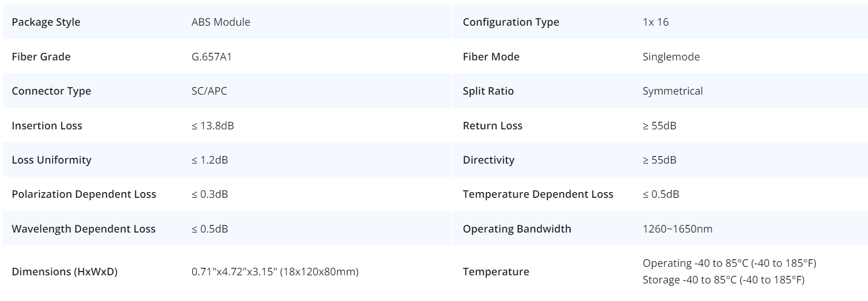Screen dimensions: 868x301
Task: Select the G.657A1 fiber grade value
Action: (211, 57)
